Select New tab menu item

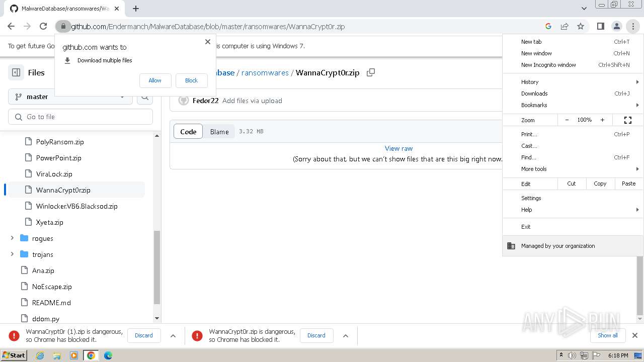coord(573,42)
